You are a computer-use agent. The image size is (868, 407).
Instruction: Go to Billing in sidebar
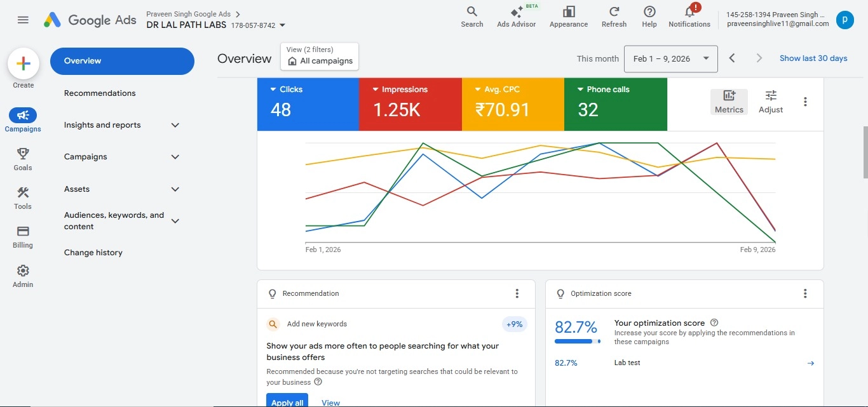(x=23, y=231)
